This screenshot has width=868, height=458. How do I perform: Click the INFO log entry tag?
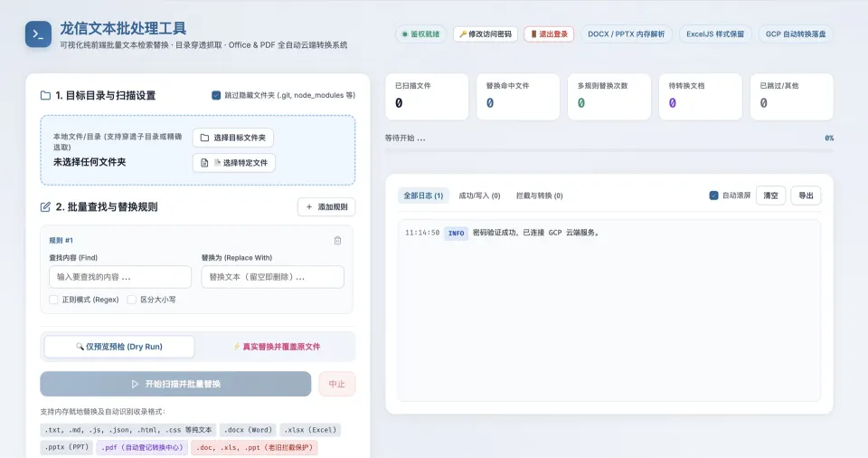[456, 234]
